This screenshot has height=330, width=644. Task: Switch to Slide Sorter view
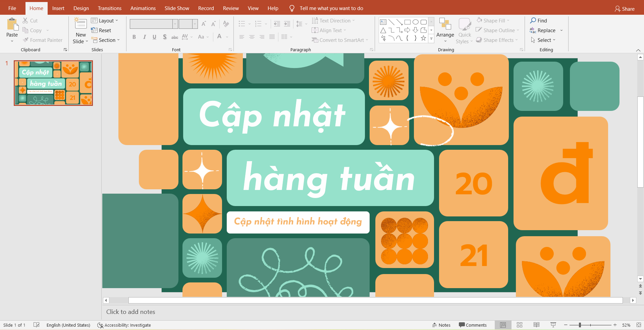520,325
